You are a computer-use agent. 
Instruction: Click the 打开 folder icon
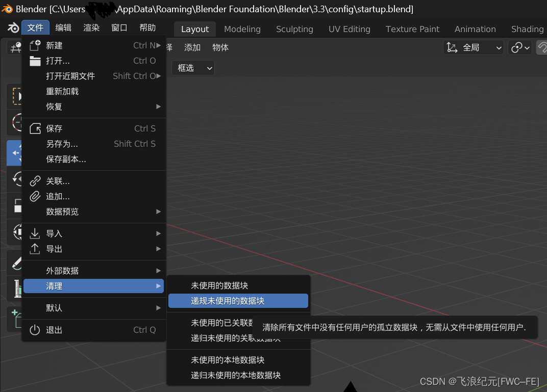[35, 61]
